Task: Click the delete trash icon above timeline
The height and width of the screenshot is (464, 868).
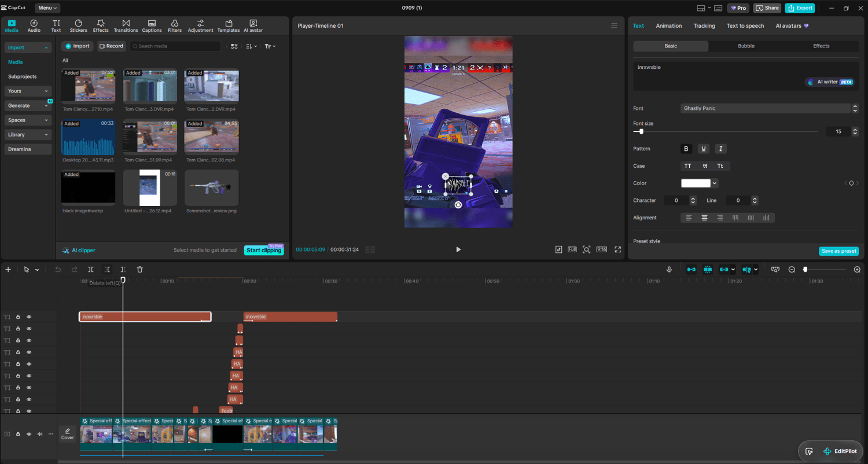Action: pyautogui.click(x=139, y=270)
